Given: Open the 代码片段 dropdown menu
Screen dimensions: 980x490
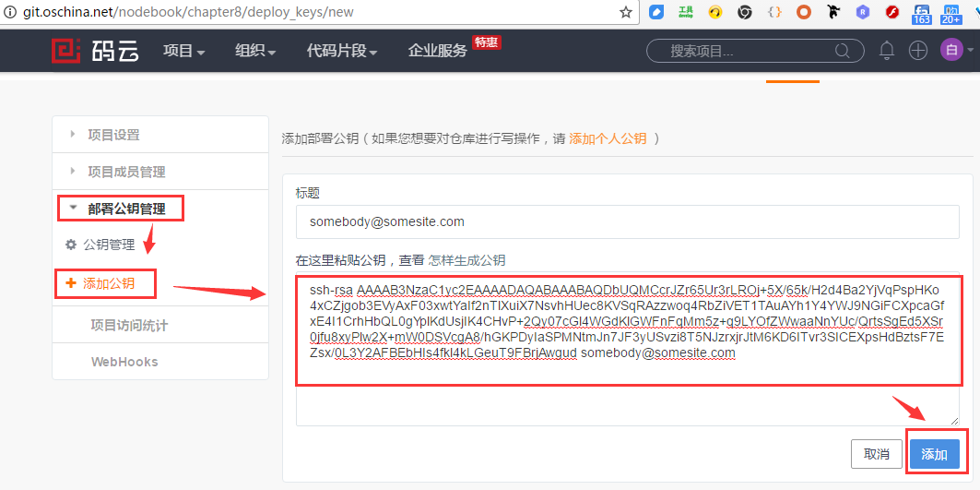Looking at the screenshot, I should [x=342, y=51].
